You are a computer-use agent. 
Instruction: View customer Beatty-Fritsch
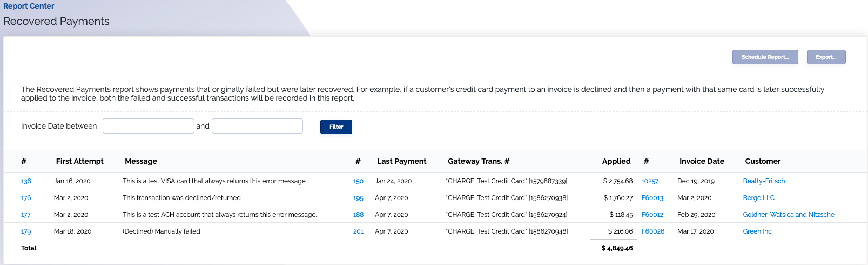tap(764, 181)
